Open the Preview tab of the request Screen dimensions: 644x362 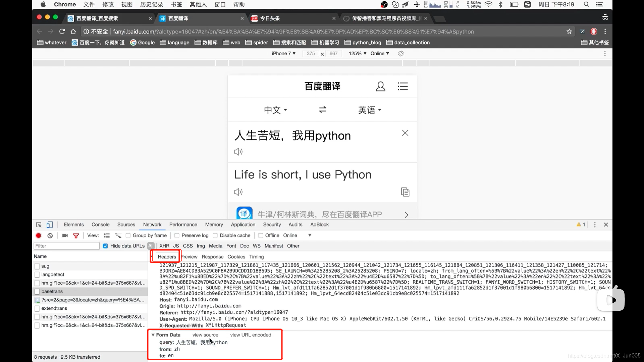(x=189, y=257)
